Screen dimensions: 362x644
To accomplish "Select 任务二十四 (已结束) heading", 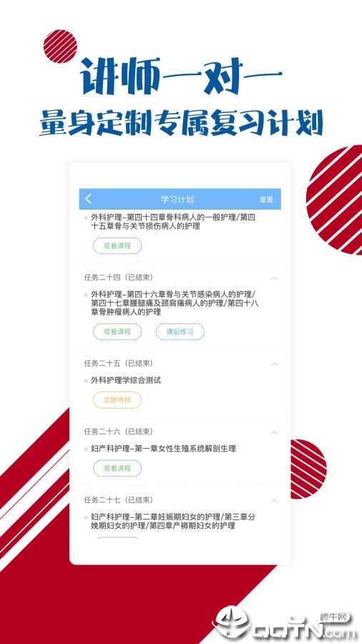I will pos(119,278).
